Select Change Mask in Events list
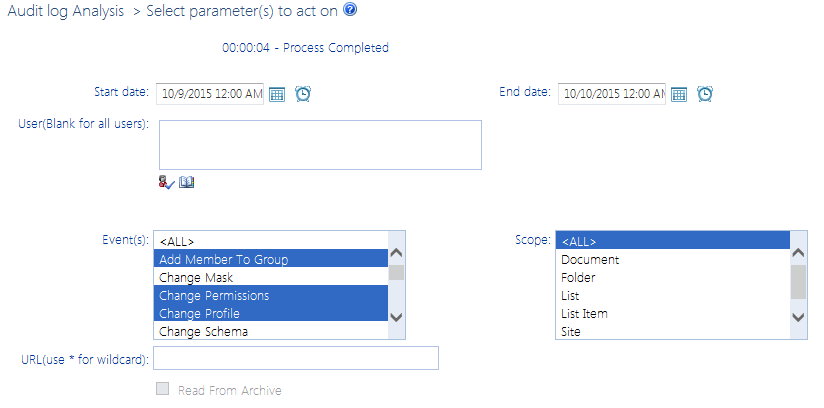Image resolution: width=824 pixels, height=408 pixels. 196,278
